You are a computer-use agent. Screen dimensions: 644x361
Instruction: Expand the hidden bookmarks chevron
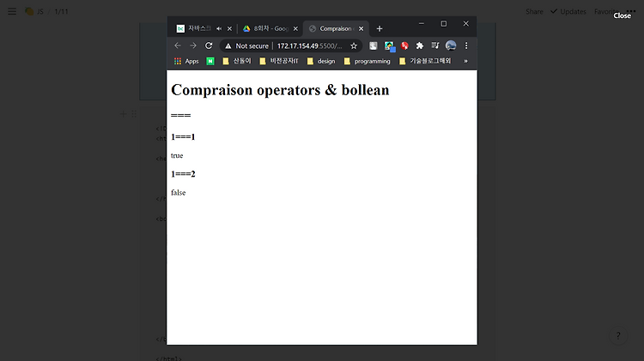click(x=465, y=61)
